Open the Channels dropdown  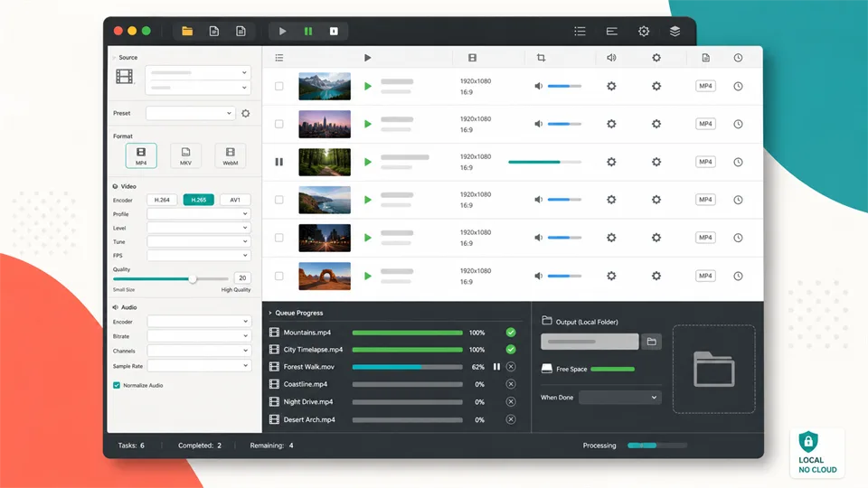[199, 351]
